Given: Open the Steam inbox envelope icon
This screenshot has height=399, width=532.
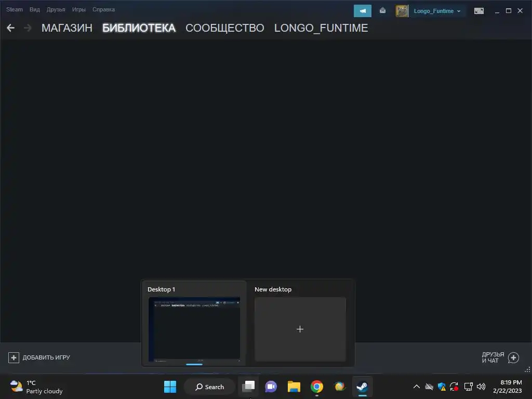Looking at the screenshot, I should coord(382,11).
